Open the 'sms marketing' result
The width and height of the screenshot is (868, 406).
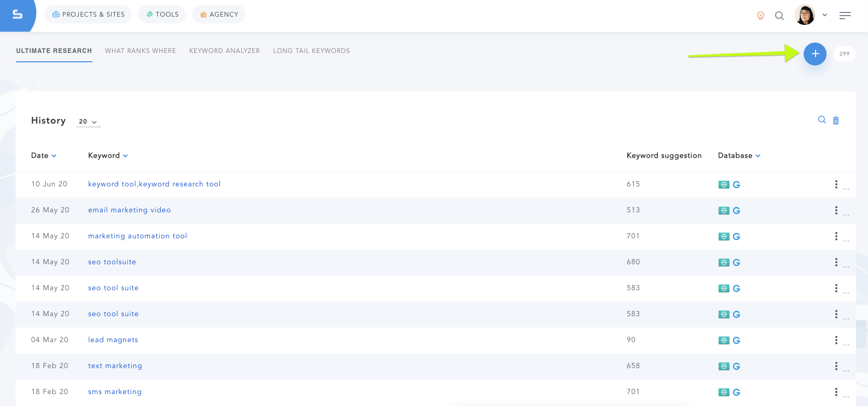(x=115, y=392)
